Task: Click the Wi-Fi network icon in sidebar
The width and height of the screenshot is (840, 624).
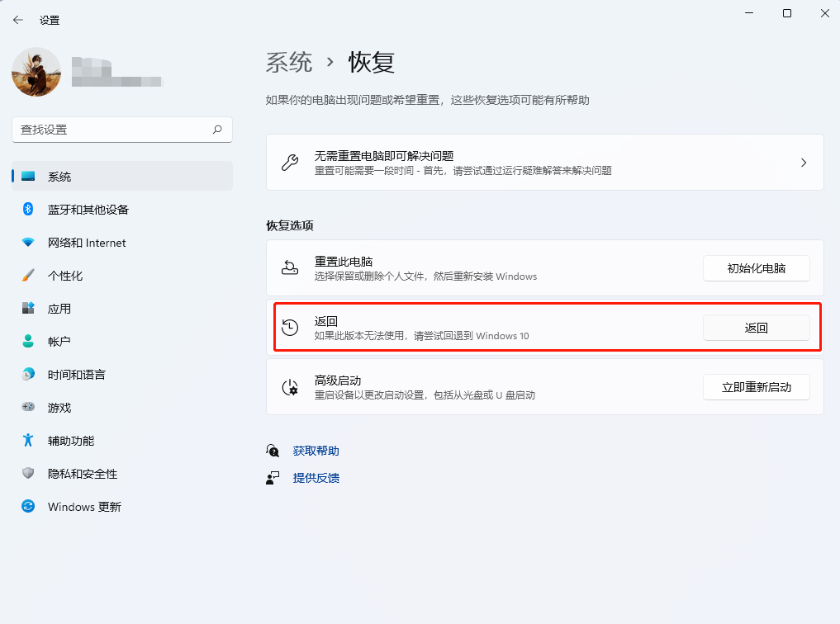Action: (x=28, y=243)
